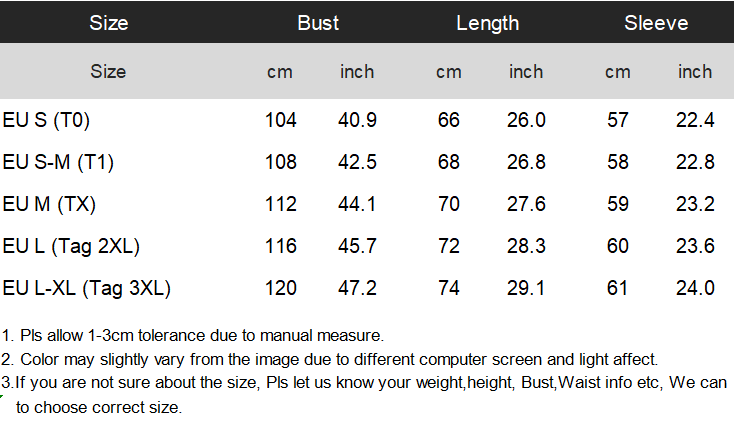Click the grey Size subheader cell

tap(108, 72)
